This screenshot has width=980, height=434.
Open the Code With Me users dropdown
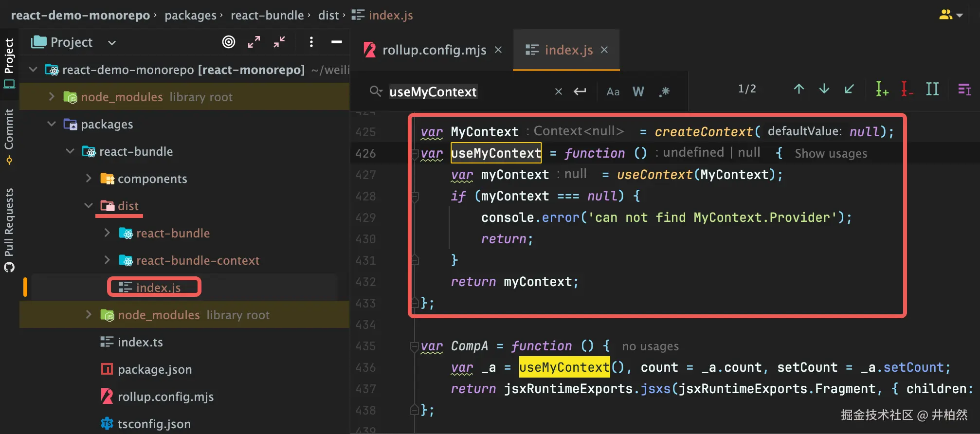click(951, 15)
